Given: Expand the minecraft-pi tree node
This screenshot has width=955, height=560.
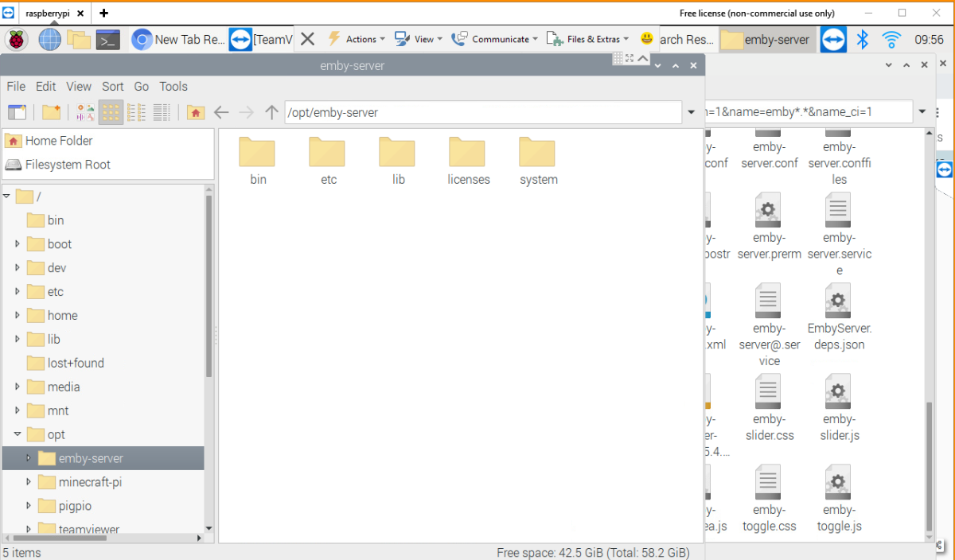Looking at the screenshot, I should pyautogui.click(x=29, y=482).
